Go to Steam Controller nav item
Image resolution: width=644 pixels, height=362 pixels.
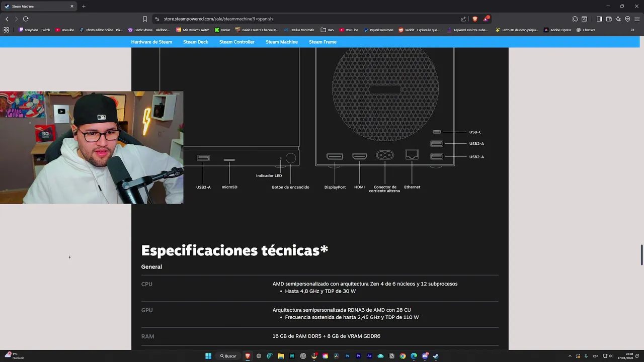pos(236,42)
